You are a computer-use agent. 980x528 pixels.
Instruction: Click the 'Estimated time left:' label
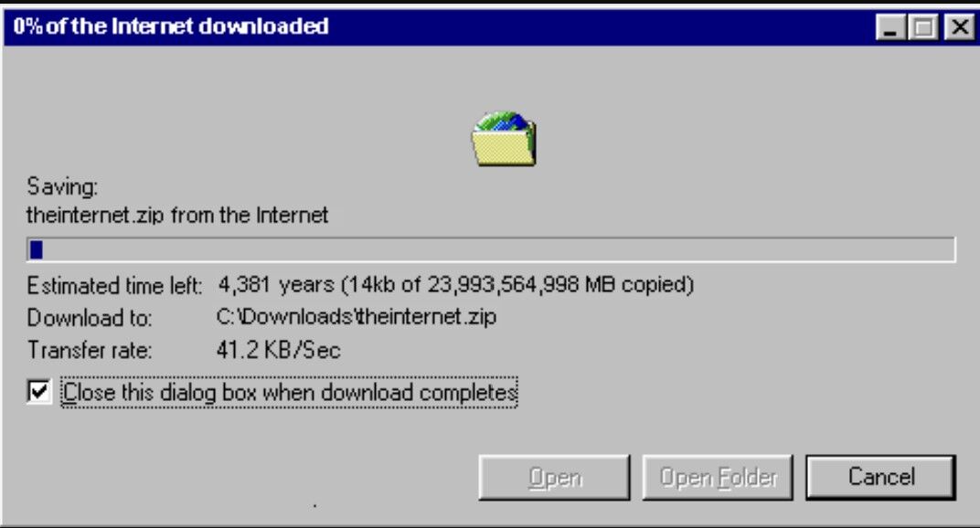(114, 286)
